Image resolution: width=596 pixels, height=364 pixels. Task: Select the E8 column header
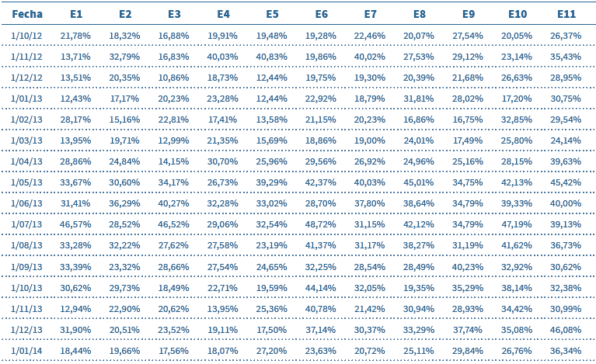(x=420, y=15)
